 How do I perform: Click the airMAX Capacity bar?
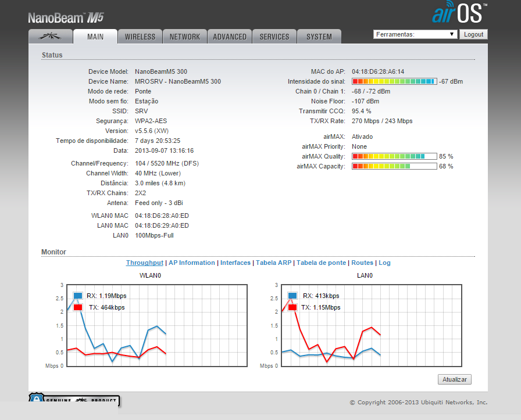pos(394,166)
